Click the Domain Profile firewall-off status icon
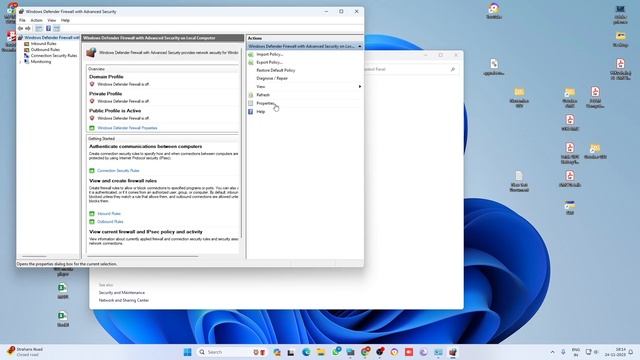Viewport: 640px width, 360px height. (x=92, y=84)
